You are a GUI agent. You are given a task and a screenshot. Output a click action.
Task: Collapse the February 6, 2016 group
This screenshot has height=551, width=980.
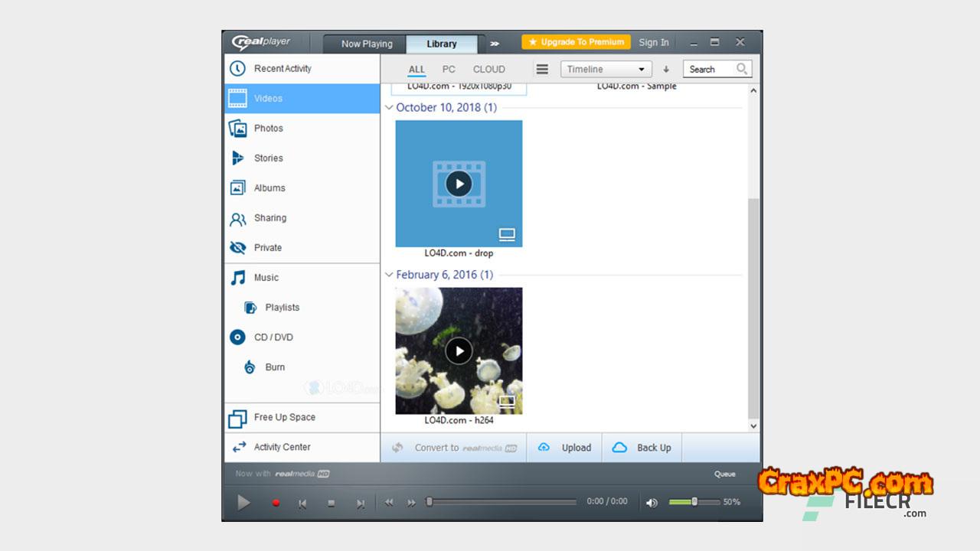pos(389,275)
